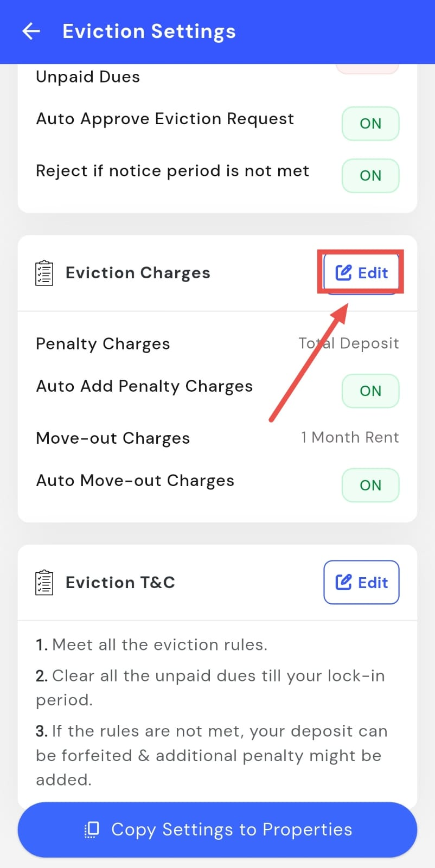435x868 pixels.
Task: Tap the back arrow icon
Action: pyautogui.click(x=31, y=31)
